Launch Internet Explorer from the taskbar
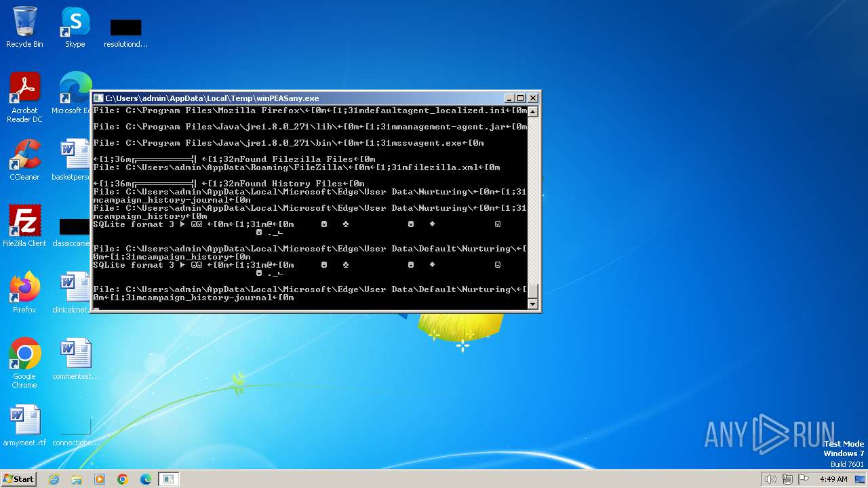Viewport: 868px width, 488px height. pos(54,479)
